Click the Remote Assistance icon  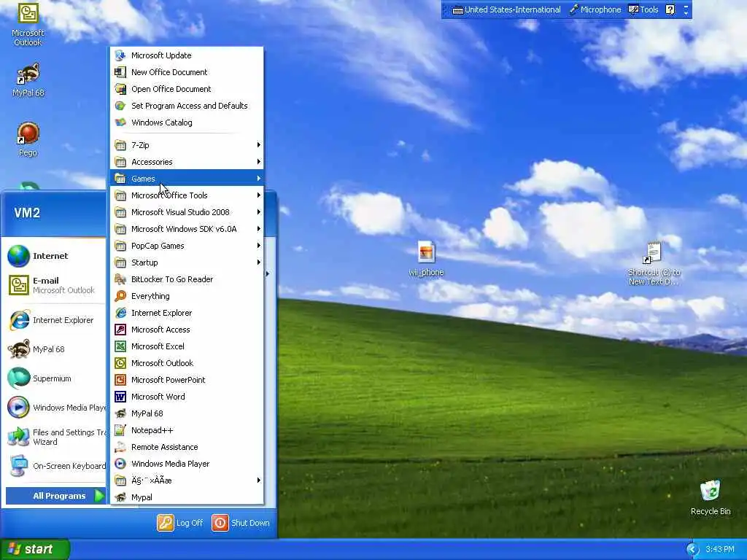click(x=120, y=447)
